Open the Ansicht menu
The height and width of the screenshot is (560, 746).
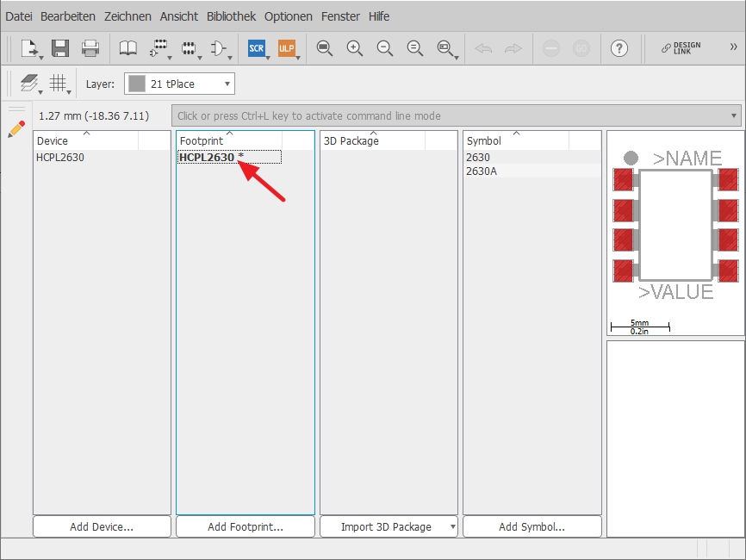[179, 16]
